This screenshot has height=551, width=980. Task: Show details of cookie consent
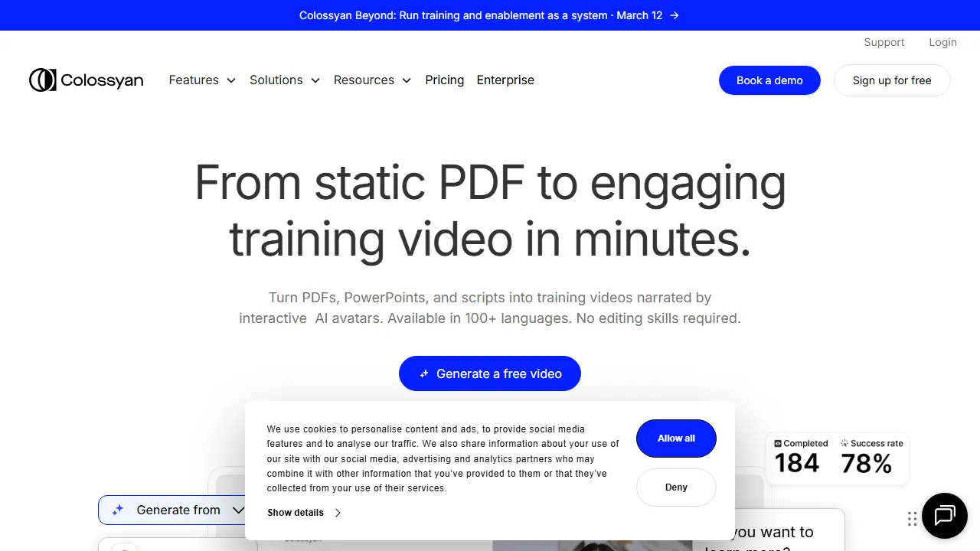(303, 513)
